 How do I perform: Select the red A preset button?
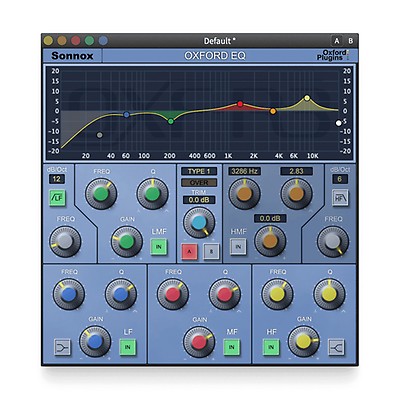click(x=189, y=252)
